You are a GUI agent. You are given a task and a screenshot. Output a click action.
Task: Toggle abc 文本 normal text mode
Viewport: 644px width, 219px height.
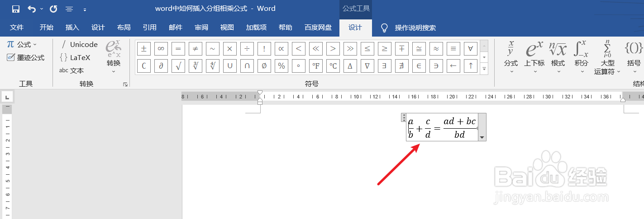[72, 70]
